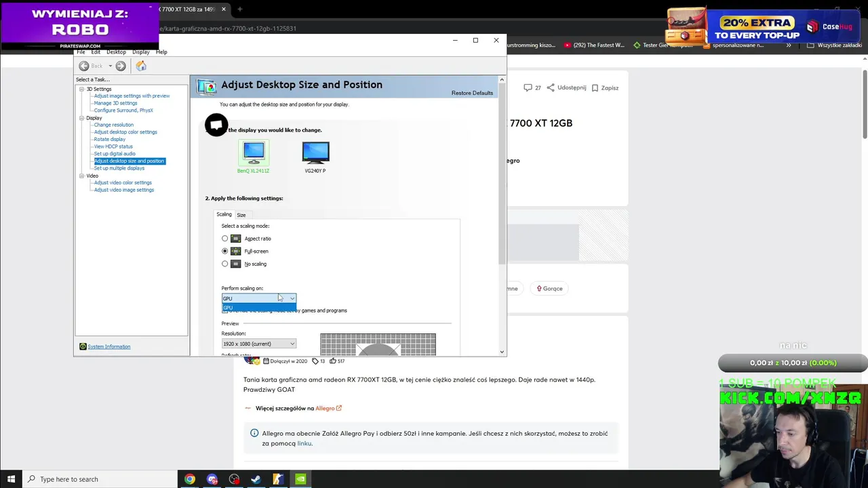The width and height of the screenshot is (868, 488).
Task: Open the File menu
Action: click(81, 52)
